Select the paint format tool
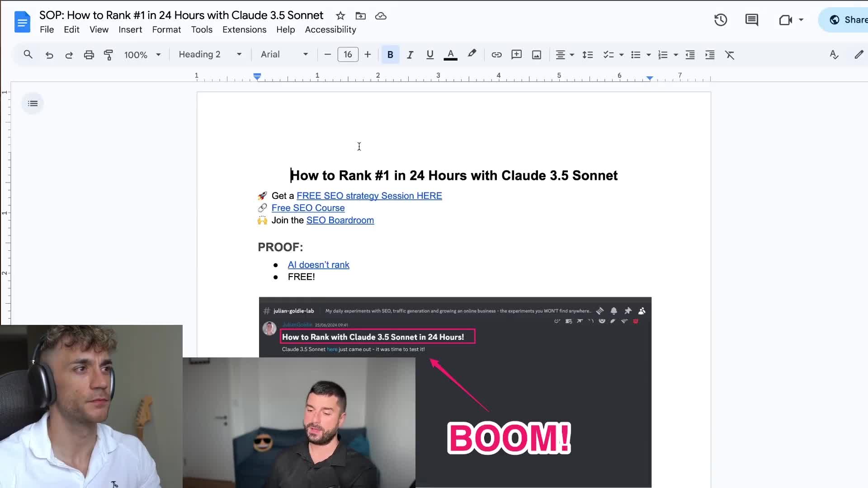The image size is (868, 488). tap(108, 55)
